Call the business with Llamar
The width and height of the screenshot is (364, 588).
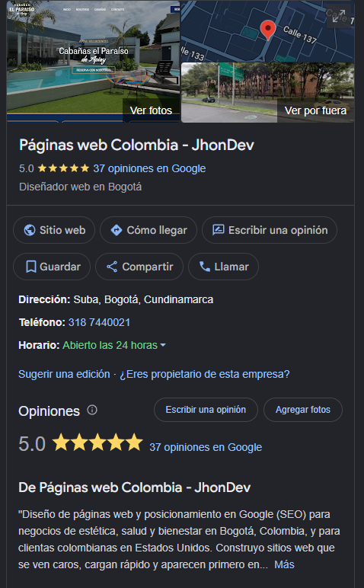click(223, 267)
